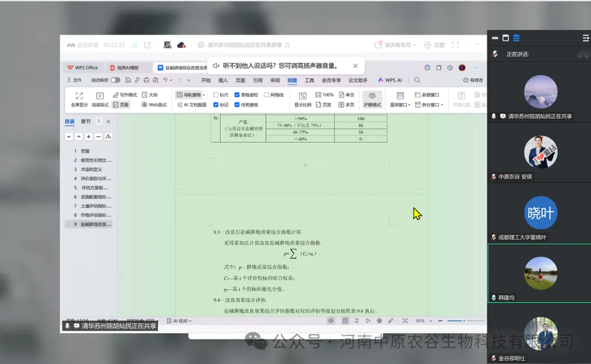Viewport: 591px width, 364px height.
Task: Choose 单页 single-page view
Action: pyautogui.click(x=346, y=95)
